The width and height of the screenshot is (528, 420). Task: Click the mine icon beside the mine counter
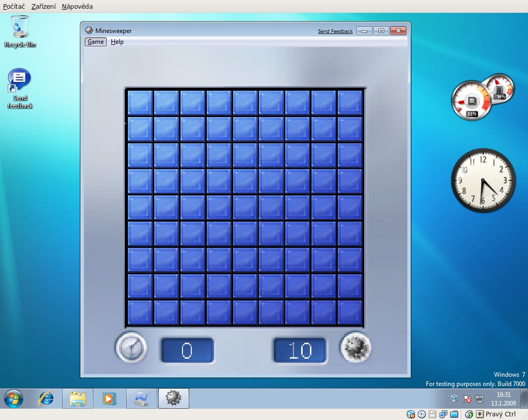(356, 348)
